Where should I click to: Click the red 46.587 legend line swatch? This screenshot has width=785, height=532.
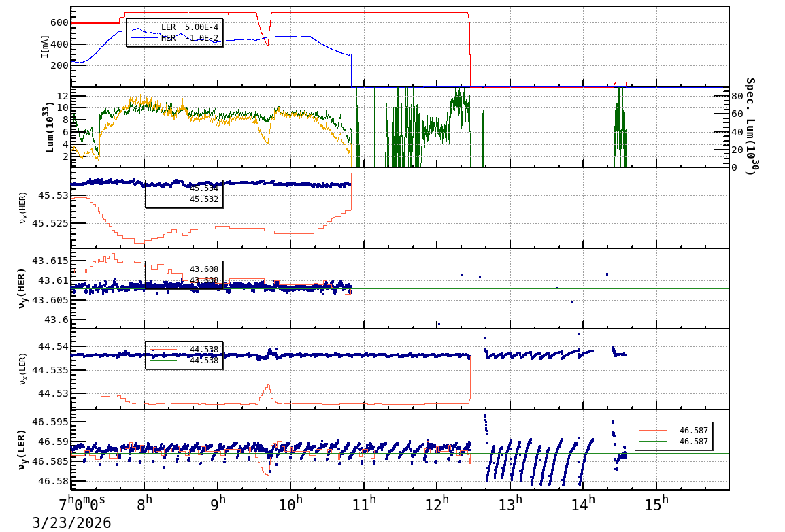pyautogui.click(x=653, y=431)
